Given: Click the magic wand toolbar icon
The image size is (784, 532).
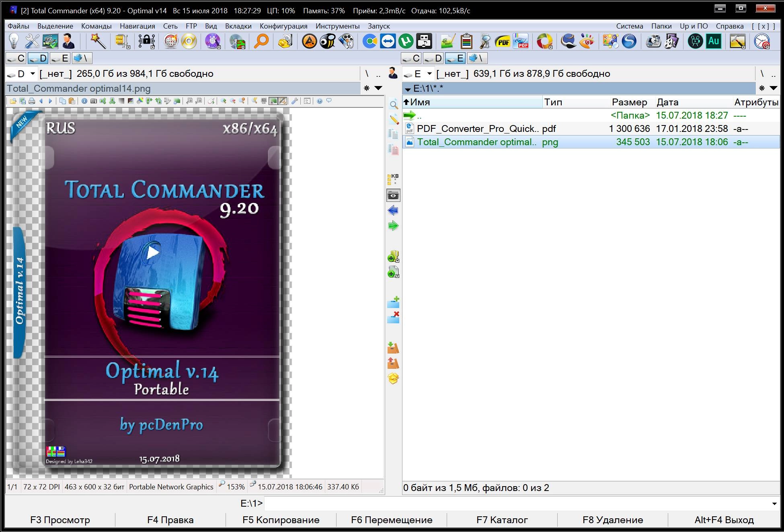Looking at the screenshot, I should tap(98, 41).
